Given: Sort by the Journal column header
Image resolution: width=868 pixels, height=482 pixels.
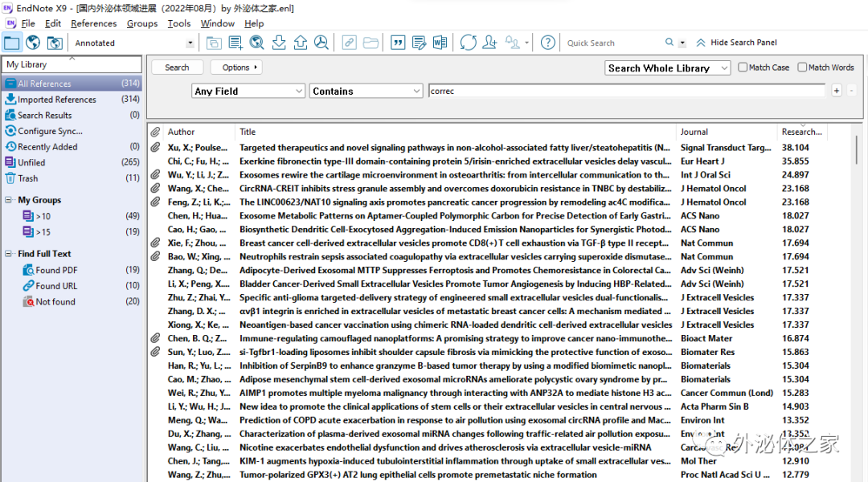Looking at the screenshot, I should pyautogui.click(x=727, y=132).
